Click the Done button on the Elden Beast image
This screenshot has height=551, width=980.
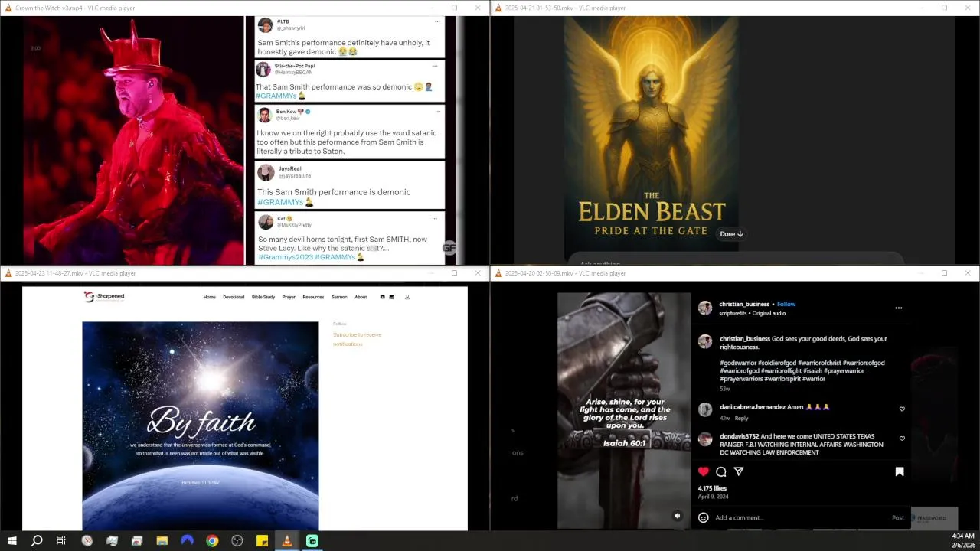pyautogui.click(x=731, y=233)
